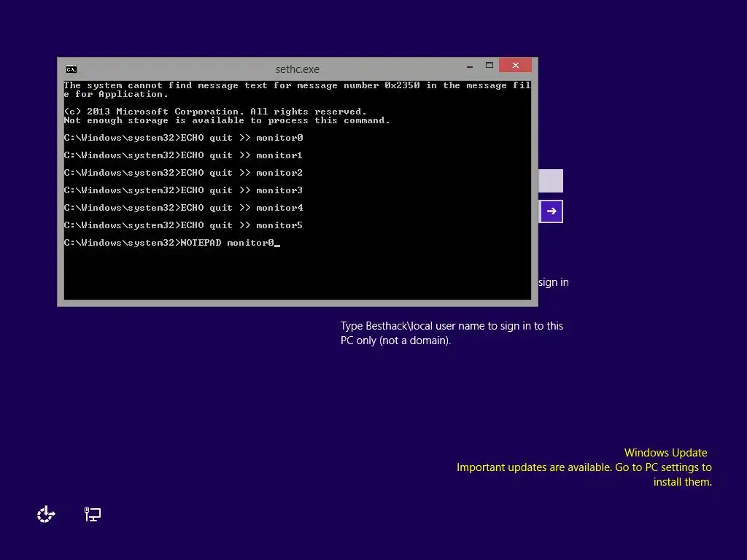Click the 'sign in' link text
This screenshot has width=747, height=560.
pyautogui.click(x=554, y=282)
